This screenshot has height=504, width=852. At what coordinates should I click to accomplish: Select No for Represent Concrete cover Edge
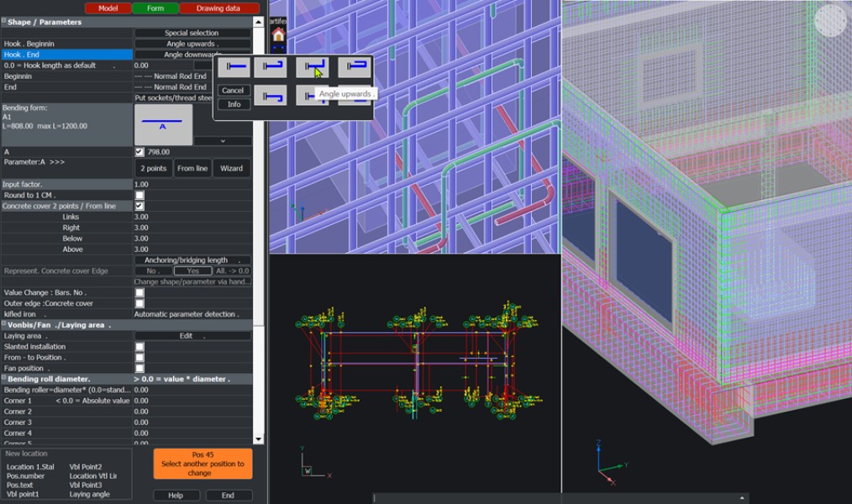pyautogui.click(x=153, y=270)
